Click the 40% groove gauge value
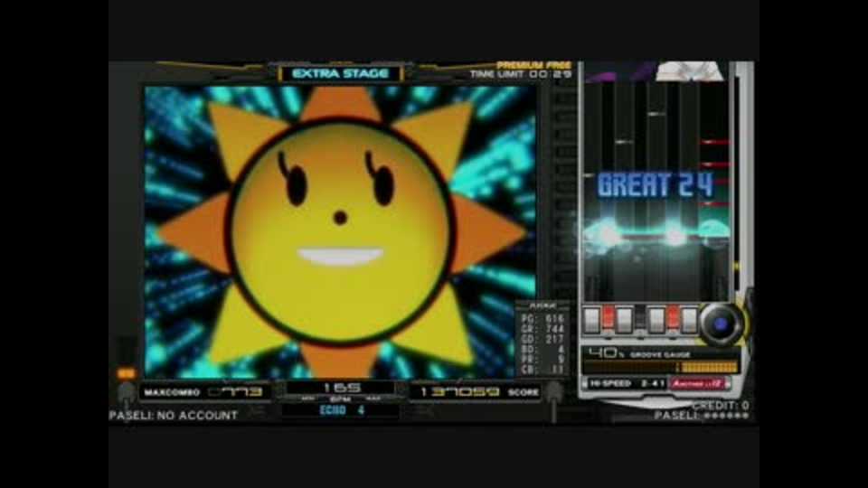Image resolution: width=868 pixels, height=488 pixels. 606,353
